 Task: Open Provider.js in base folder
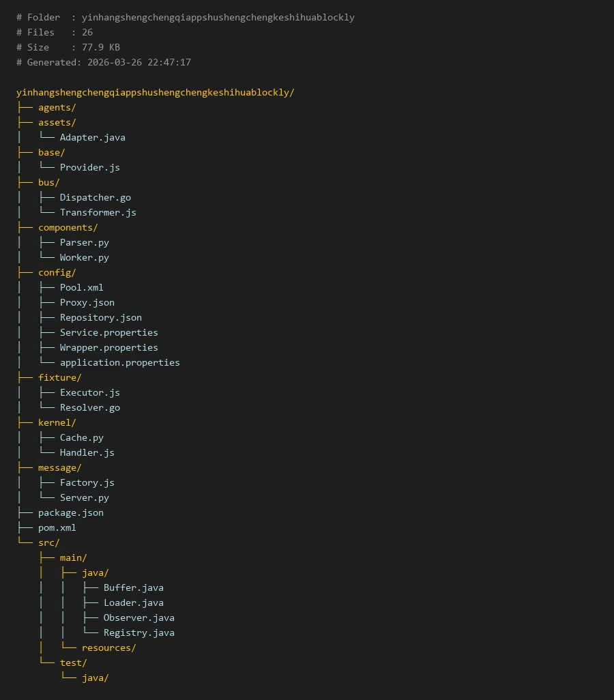(x=89, y=167)
